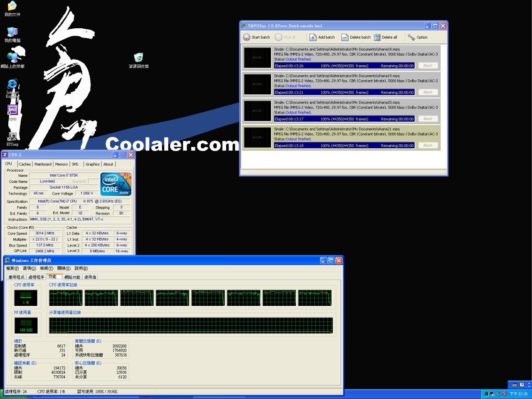This screenshot has height=399, width=532.
Task: Click the page file usage history graph
Action: coord(191,325)
